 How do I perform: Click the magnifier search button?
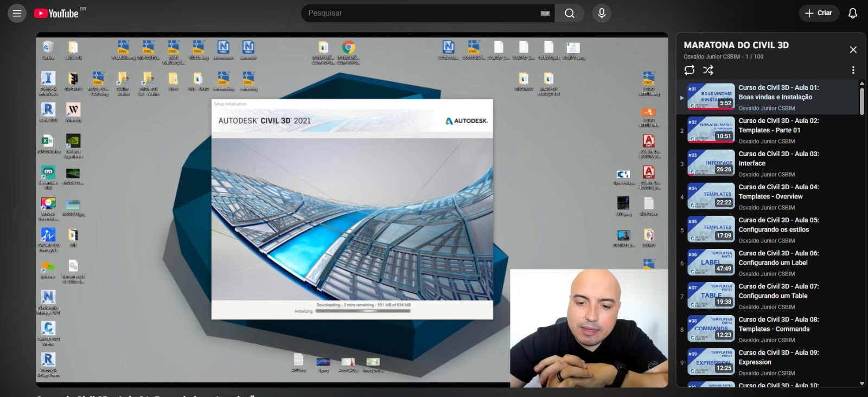coord(569,13)
